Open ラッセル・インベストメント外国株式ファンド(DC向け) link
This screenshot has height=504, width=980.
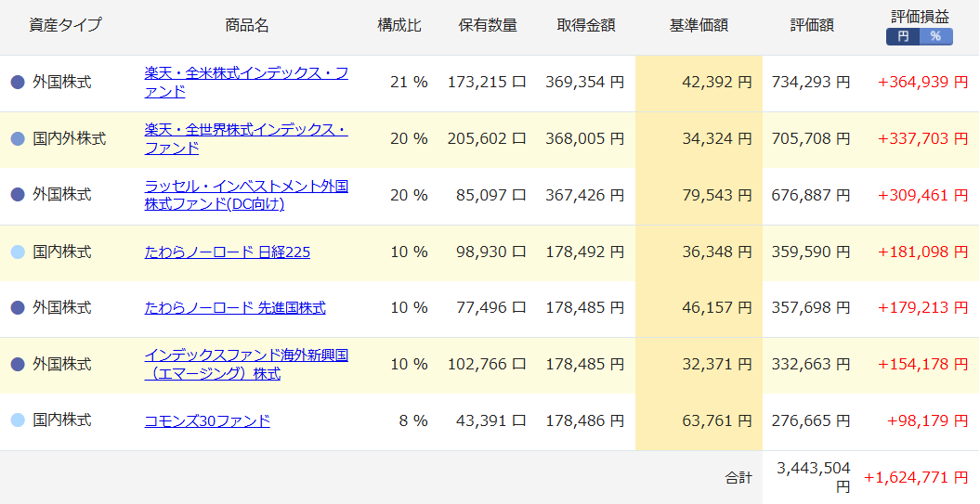click(x=246, y=195)
